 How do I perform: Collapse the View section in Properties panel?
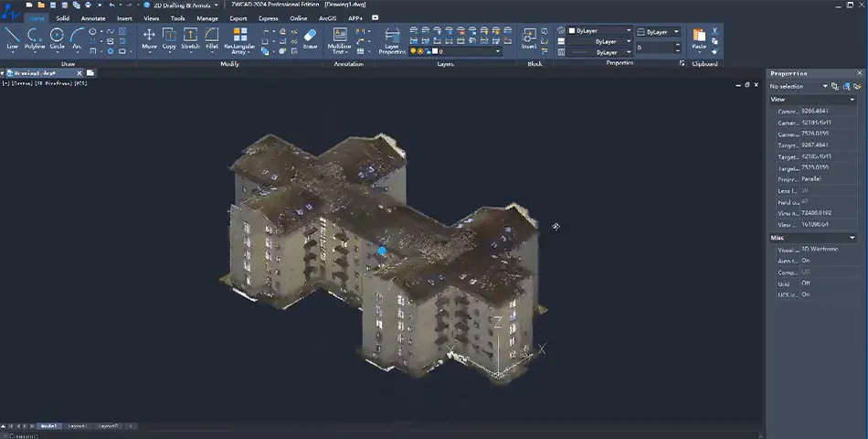853,99
